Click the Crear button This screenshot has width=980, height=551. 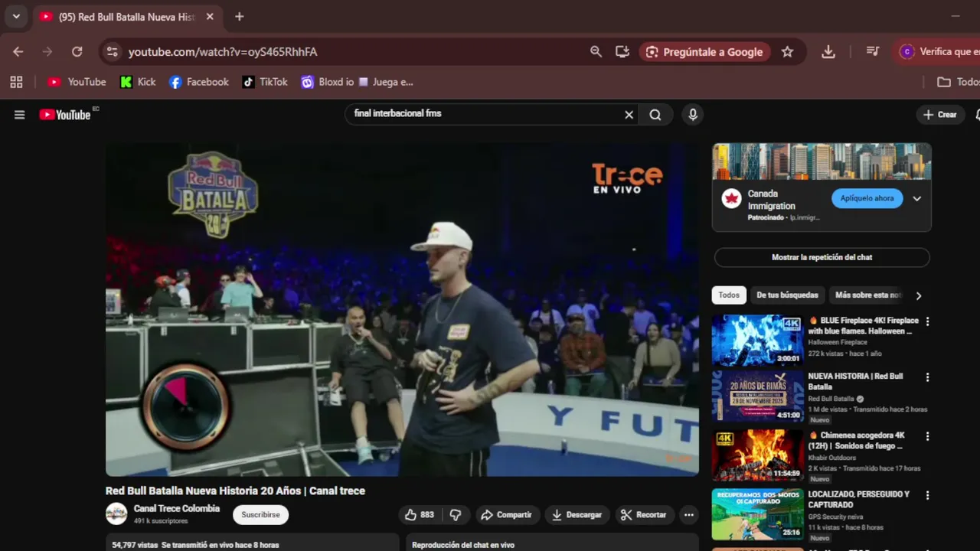click(940, 115)
